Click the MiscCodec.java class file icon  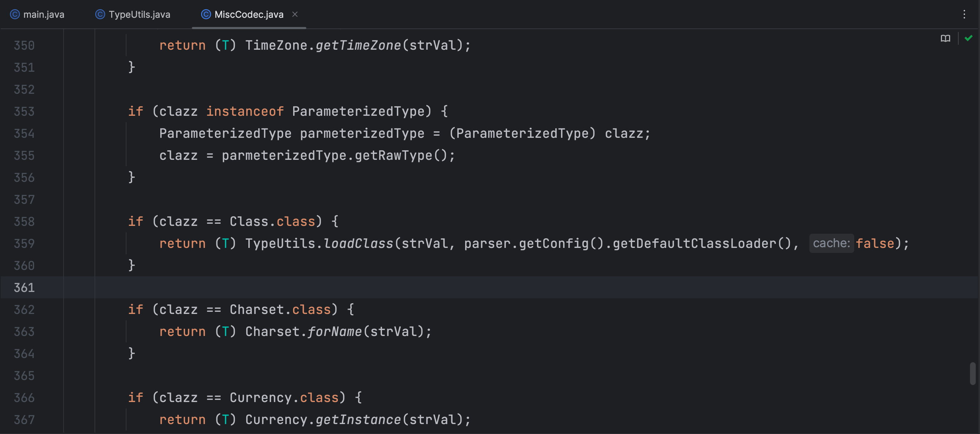(x=206, y=15)
